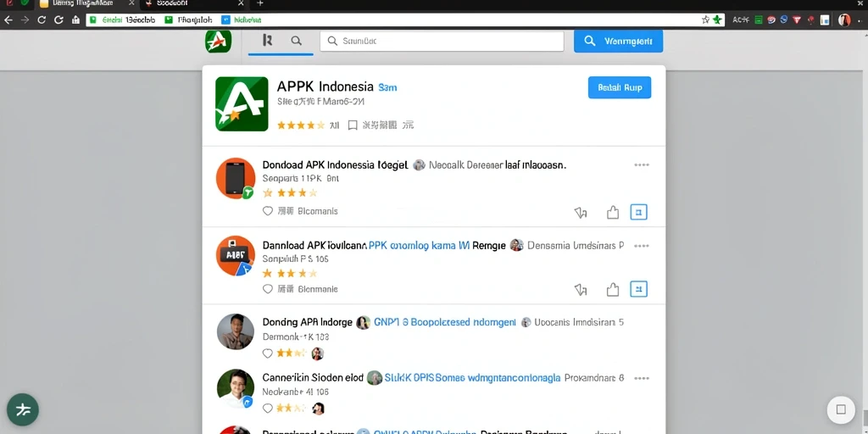The image size is (868, 434).
Task: Open more options for 'Dannload APK' result
Action: tap(642, 245)
